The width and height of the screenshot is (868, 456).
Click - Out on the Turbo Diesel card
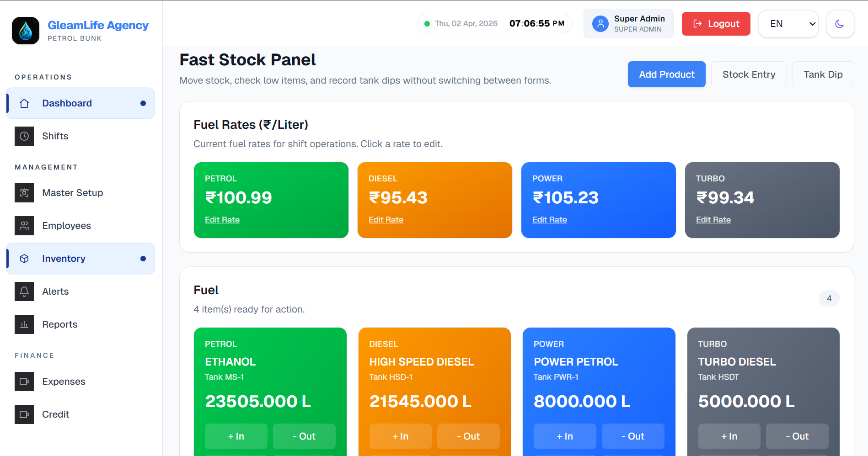click(797, 436)
